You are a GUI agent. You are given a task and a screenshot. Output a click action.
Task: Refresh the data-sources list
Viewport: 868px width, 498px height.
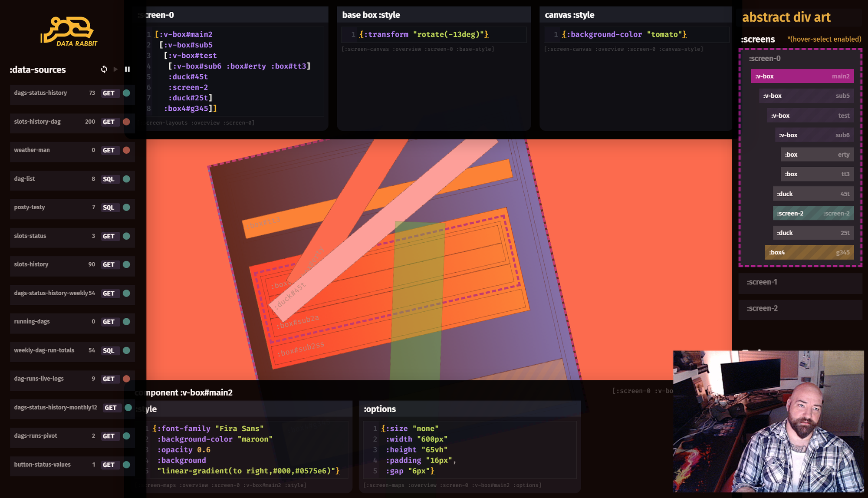coord(104,69)
